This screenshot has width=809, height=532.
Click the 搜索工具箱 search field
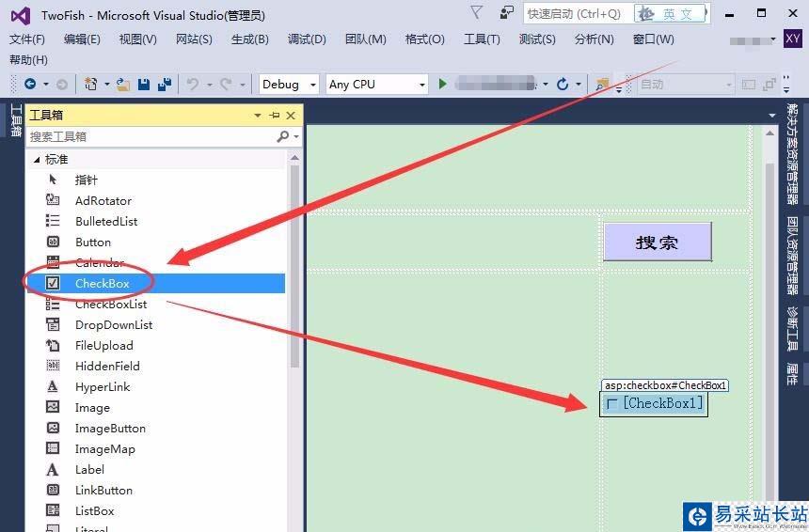(152, 136)
